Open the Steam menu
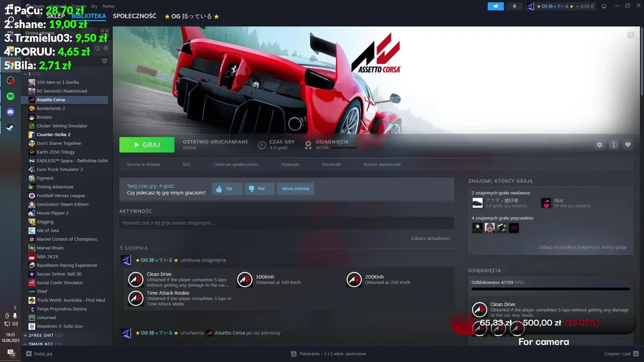The image size is (644, 362). tap(38, 6)
